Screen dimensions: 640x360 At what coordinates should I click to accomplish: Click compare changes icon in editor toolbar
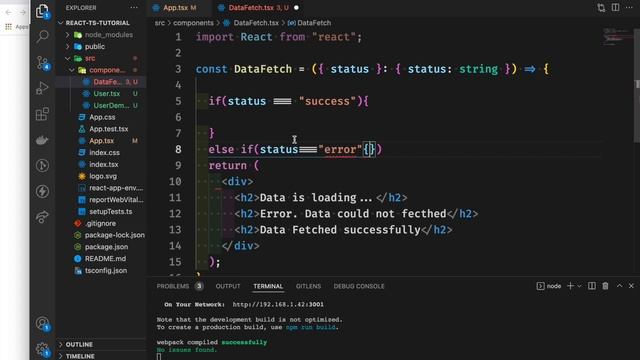click(601, 8)
